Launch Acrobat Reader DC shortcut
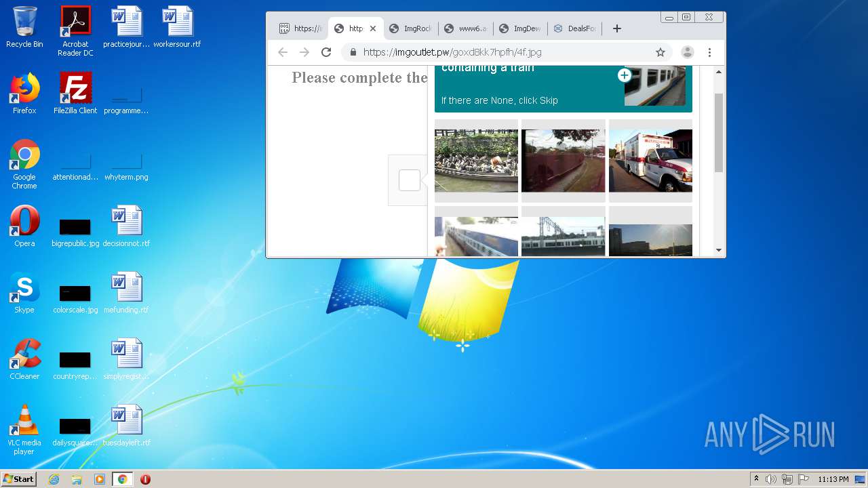 75,31
